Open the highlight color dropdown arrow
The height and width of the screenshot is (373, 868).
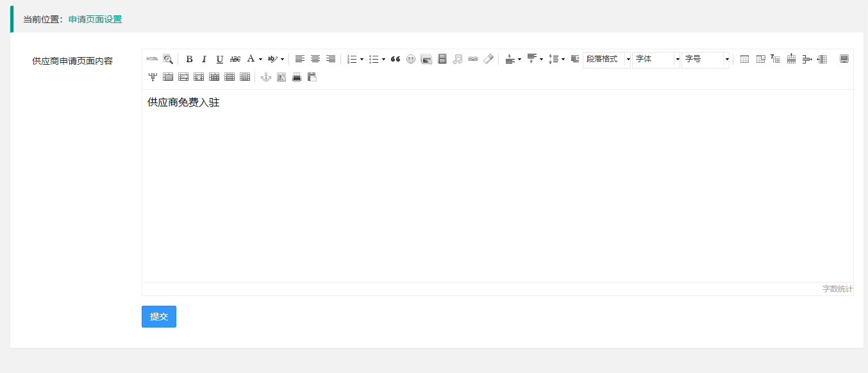(x=283, y=59)
